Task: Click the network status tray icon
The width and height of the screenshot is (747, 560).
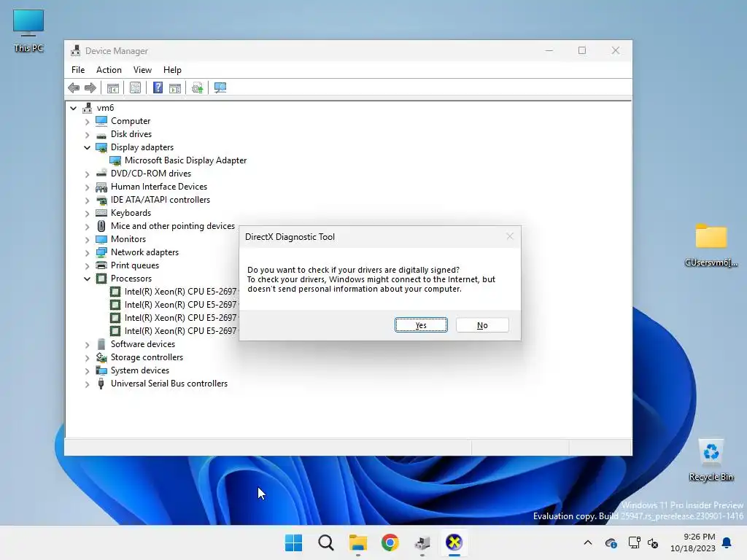Action: (634, 542)
